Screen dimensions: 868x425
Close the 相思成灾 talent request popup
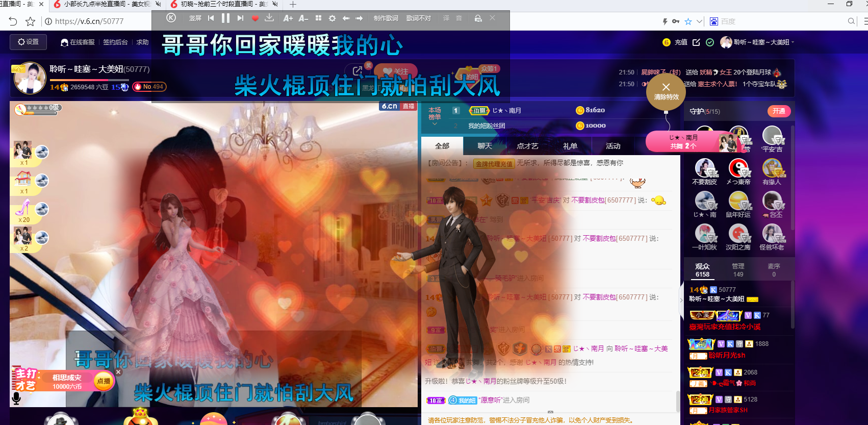(118, 372)
